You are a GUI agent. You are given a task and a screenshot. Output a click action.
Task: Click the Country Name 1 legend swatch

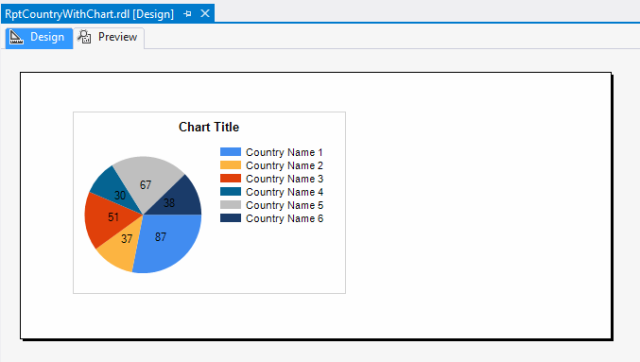pyautogui.click(x=231, y=152)
